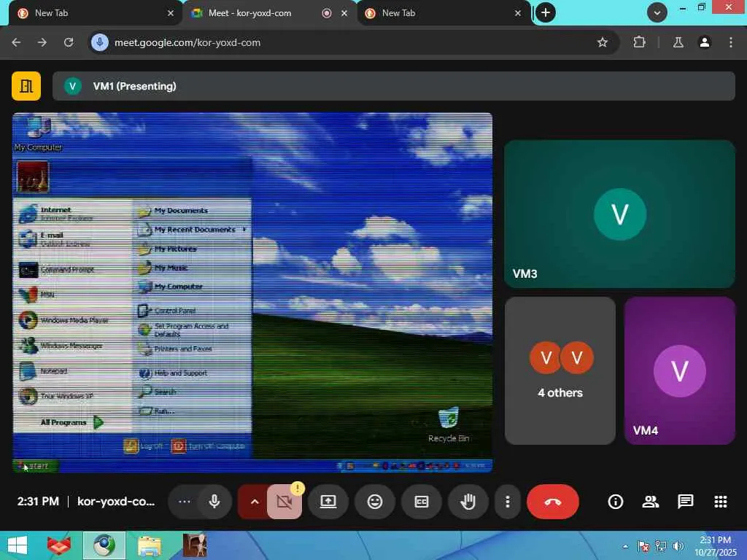
Task: Open the browser profile icon
Action: tap(705, 42)
